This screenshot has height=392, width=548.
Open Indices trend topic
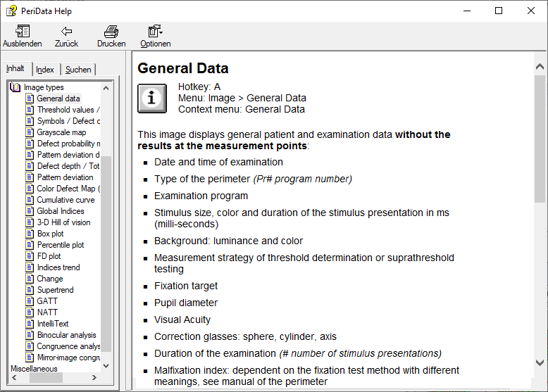click(58, 267)
